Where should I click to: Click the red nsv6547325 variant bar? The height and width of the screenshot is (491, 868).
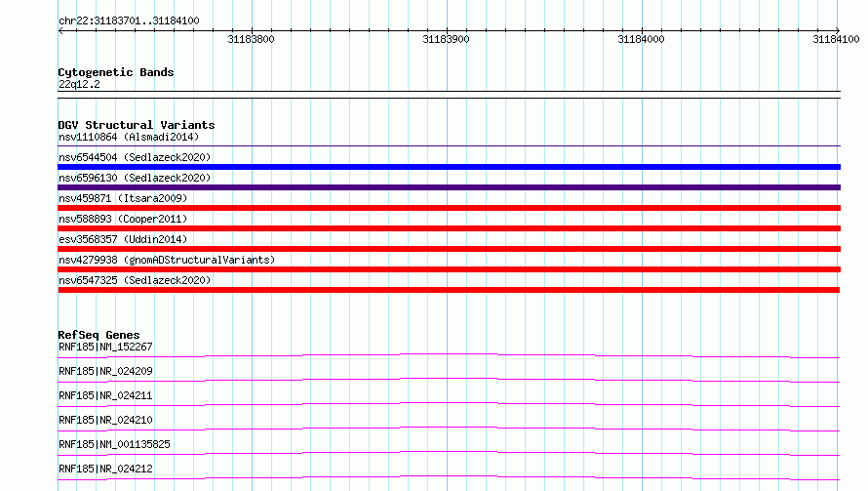[x=449, y=290]
